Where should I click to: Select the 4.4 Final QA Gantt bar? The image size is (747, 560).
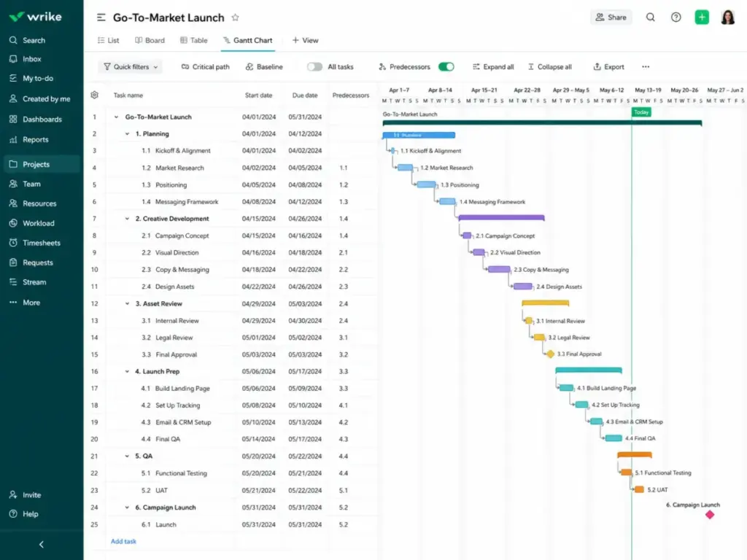614,438
